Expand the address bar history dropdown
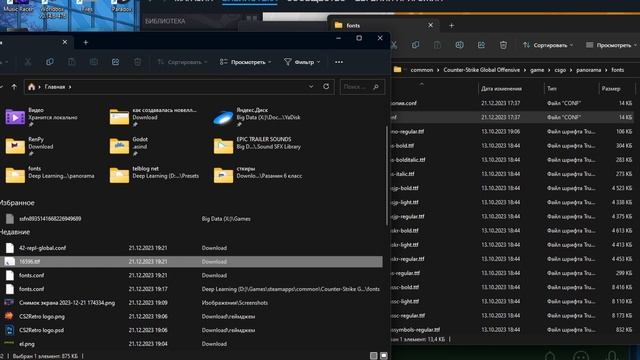 tap(311, 87)
